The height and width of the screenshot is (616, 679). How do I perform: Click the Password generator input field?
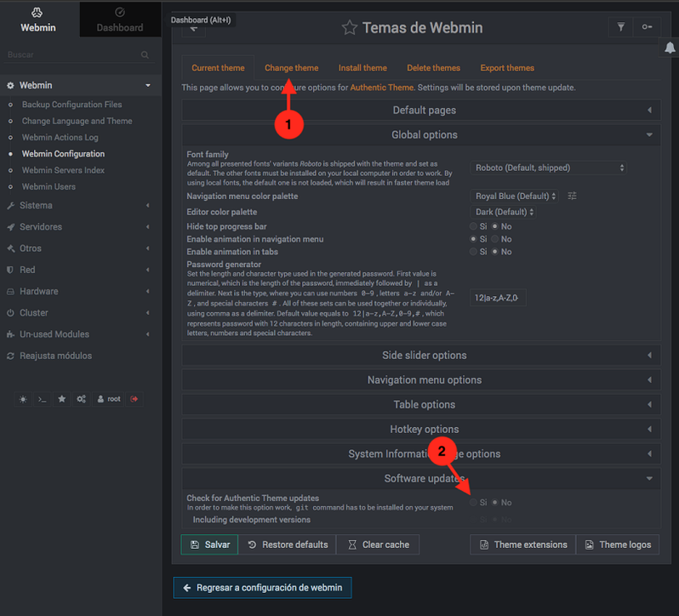(x=498, y=298)
